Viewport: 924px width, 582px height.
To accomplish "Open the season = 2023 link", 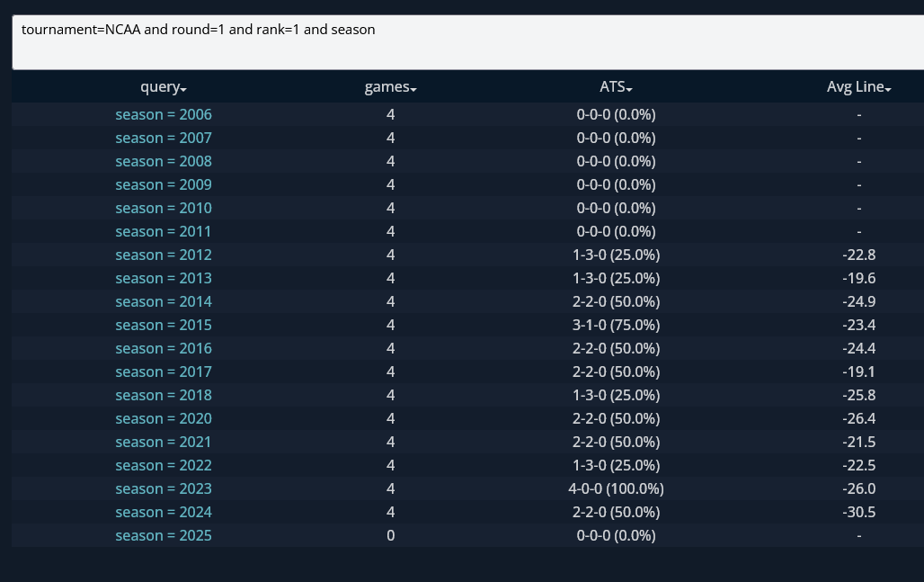I will [164, 488].
